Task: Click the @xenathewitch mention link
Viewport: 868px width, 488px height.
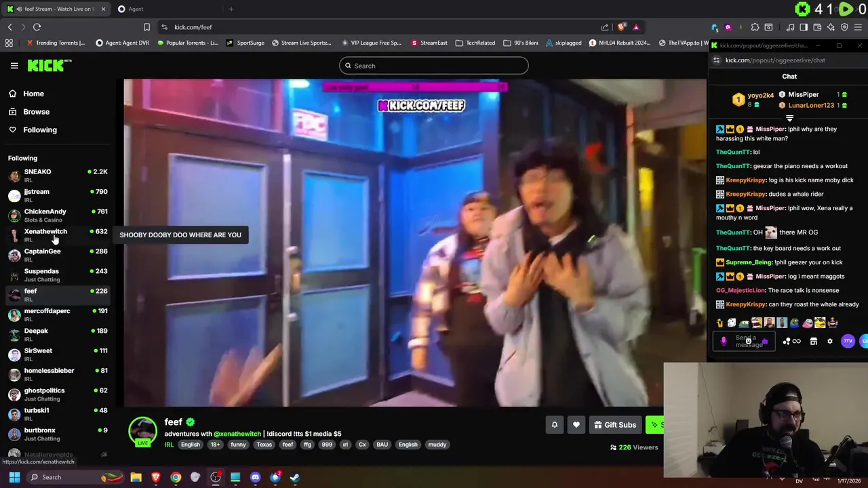Action: pyautogui.click(x=237, y=434)
